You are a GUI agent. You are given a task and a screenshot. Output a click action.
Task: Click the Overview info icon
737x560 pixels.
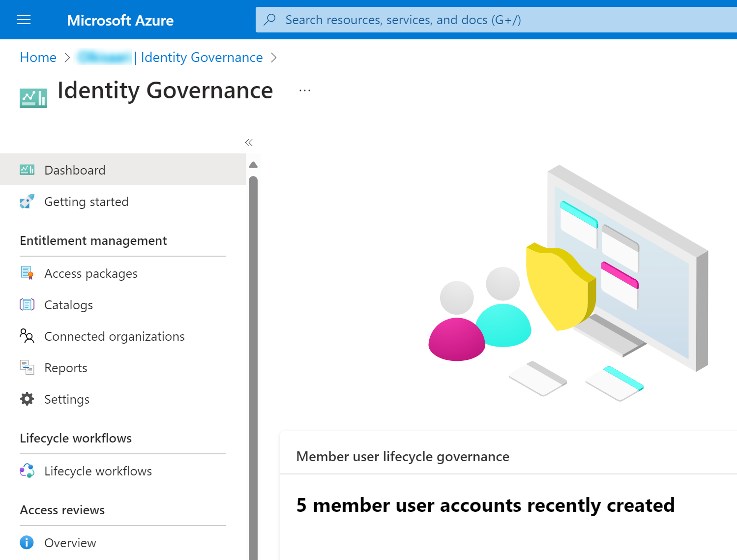pos(27,542)
